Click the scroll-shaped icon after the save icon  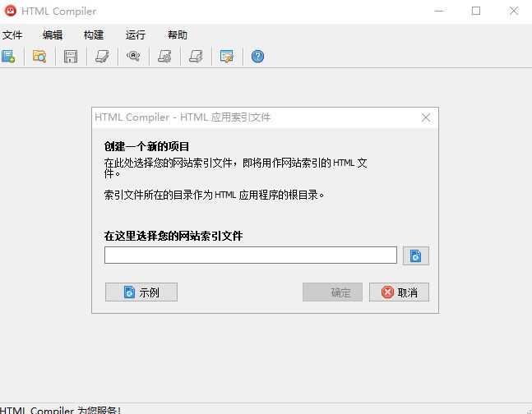(101, 57)
